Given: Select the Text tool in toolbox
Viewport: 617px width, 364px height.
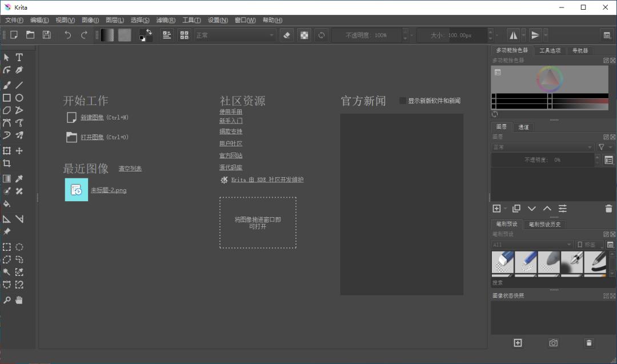Looking at the screenshot, I should [x=19, y=58].
